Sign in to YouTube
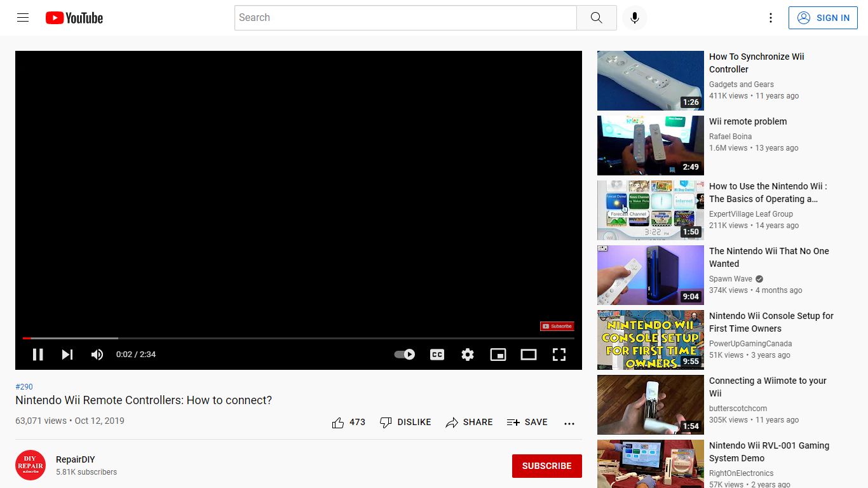 coord(822,18)
